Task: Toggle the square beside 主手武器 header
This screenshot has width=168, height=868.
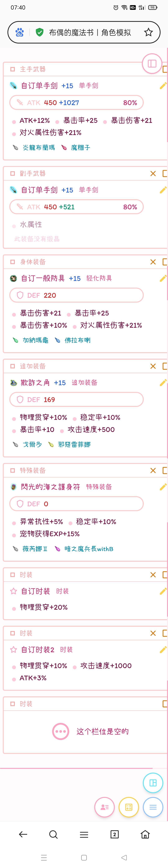Action: coord(12,69)
